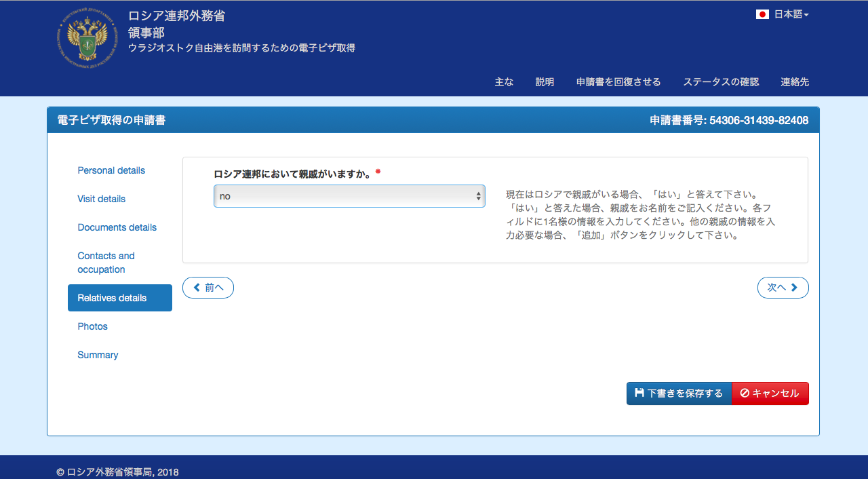868x479 pixels.
Task: Click the Japanese flag icon
Action: [x=762, y=14]
